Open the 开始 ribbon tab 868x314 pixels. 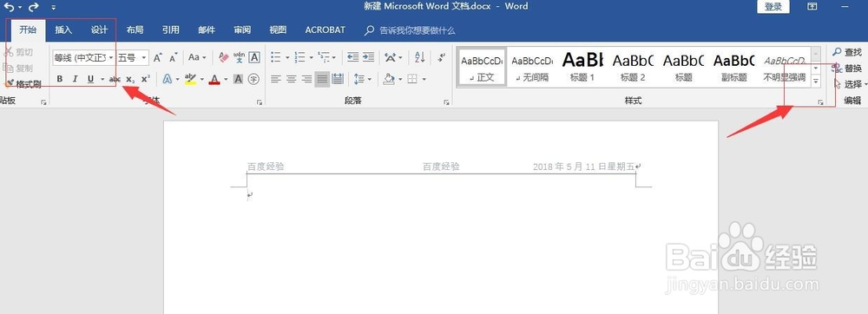[x=28, y=29]
